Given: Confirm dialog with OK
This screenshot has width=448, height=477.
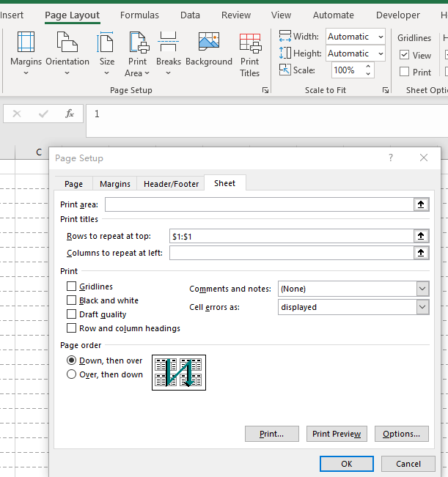Looking at the screenshot, I should click(347, 464).
